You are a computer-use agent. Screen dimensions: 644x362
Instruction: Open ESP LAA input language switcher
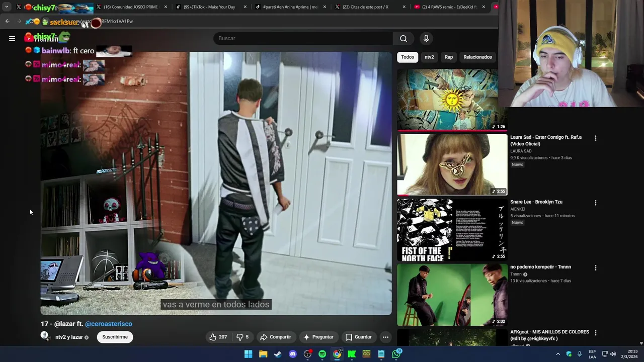(592, 354)
